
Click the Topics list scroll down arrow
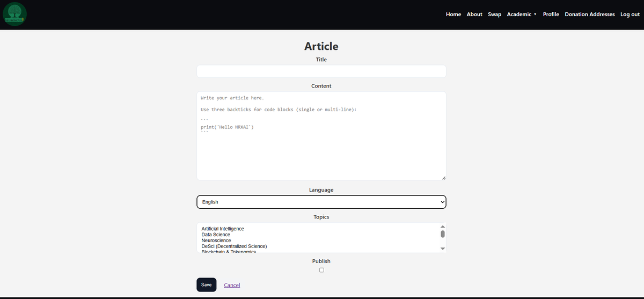(443, 249)
